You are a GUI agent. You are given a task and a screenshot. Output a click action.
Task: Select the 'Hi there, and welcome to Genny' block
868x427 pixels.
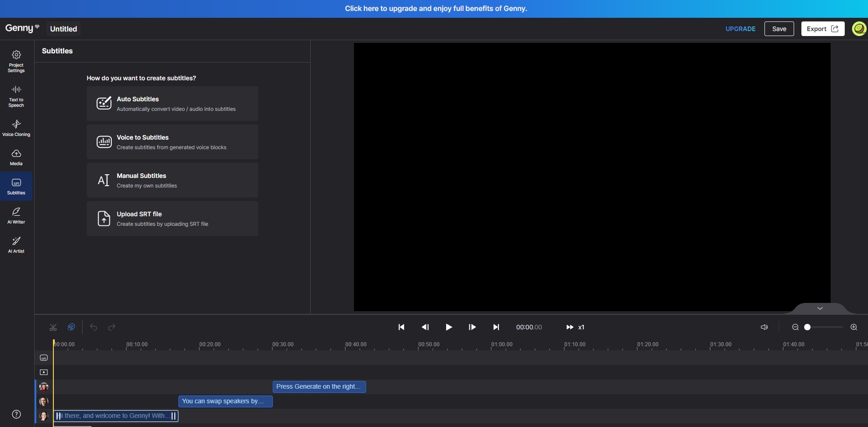click(x=116, y=416)
